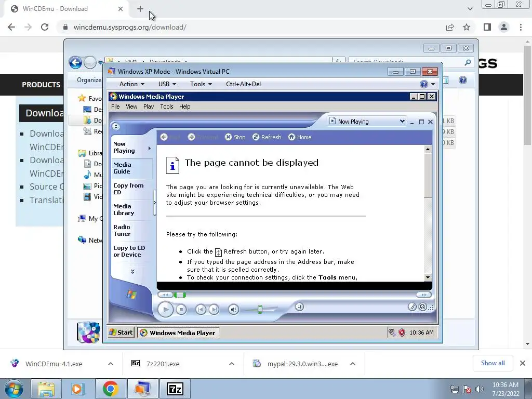532x399 pixels.
Task: Click the rewind button on the seek bar
Action: [x=165, y=295]
